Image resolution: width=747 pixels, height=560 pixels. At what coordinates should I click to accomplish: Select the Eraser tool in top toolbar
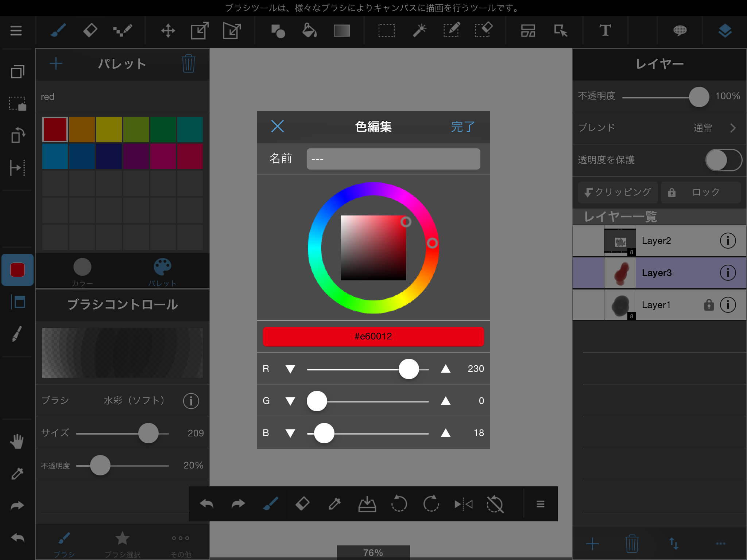(x=90, y=31)
